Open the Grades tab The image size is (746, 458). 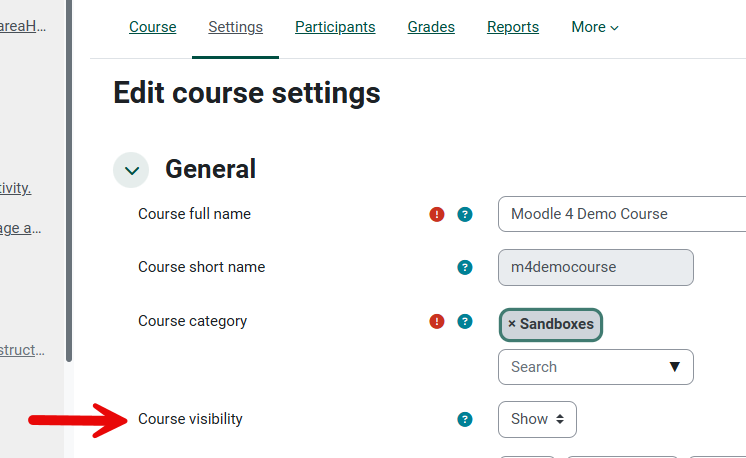[x=431, y=27]
